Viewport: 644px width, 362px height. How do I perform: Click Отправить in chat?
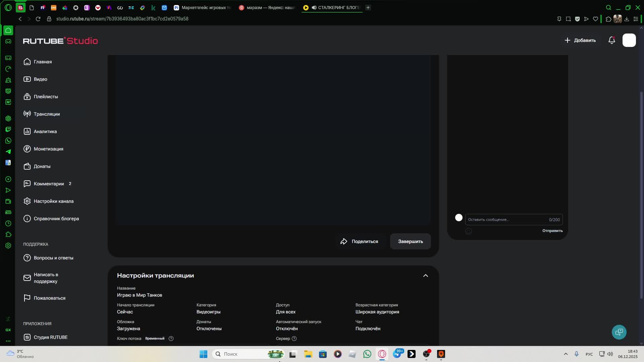click(x=552, y=231)
